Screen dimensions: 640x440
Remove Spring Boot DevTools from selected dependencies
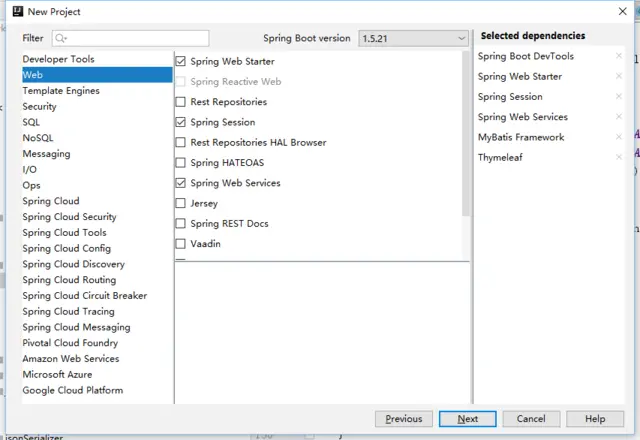(619, 56)
